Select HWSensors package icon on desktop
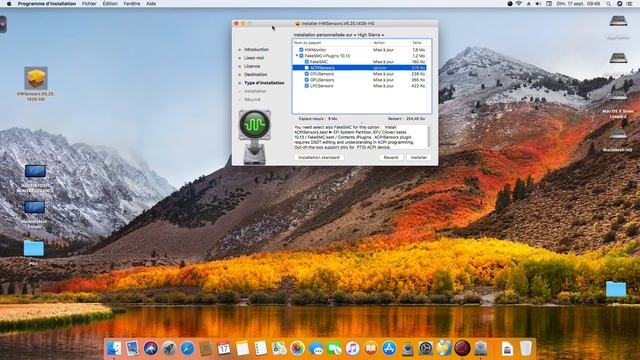Screen dimensions: 640x360 click(x=36, y=78)
